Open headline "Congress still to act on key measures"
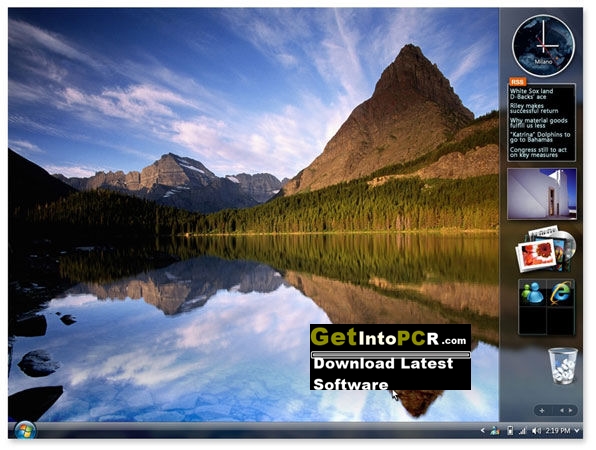 pyautogui.click(x=538, y=152)
